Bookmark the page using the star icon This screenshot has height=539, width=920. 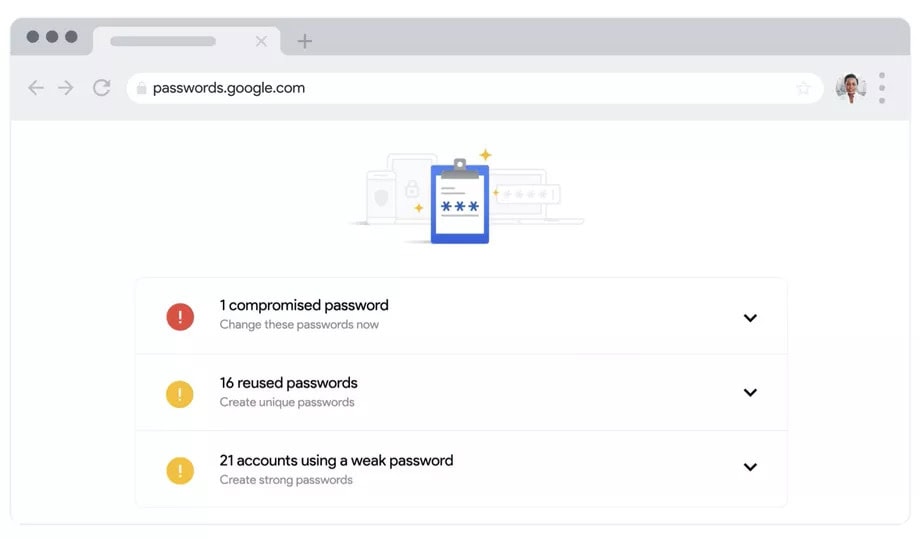click(x=803, y=88)
